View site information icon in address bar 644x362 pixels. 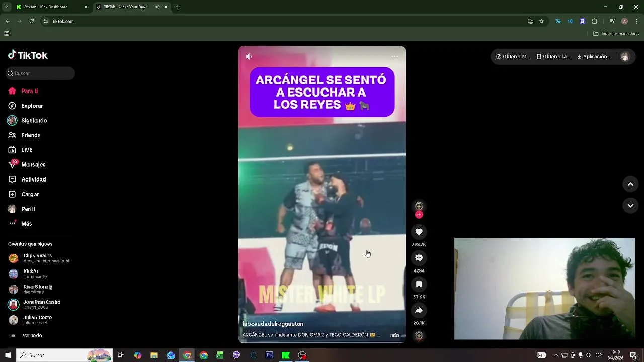pyautogui.click(x=46, y=21)
